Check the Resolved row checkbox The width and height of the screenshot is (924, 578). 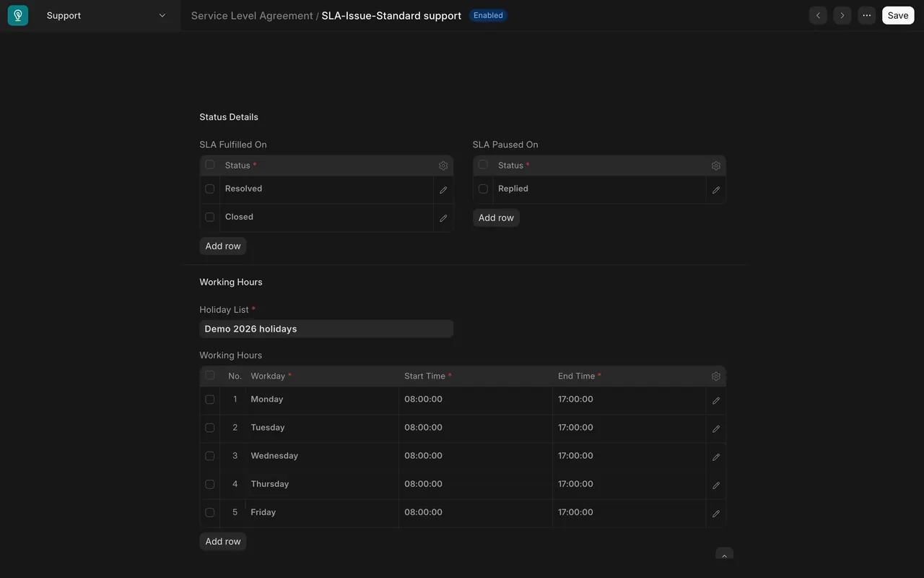tap(210, 189)
